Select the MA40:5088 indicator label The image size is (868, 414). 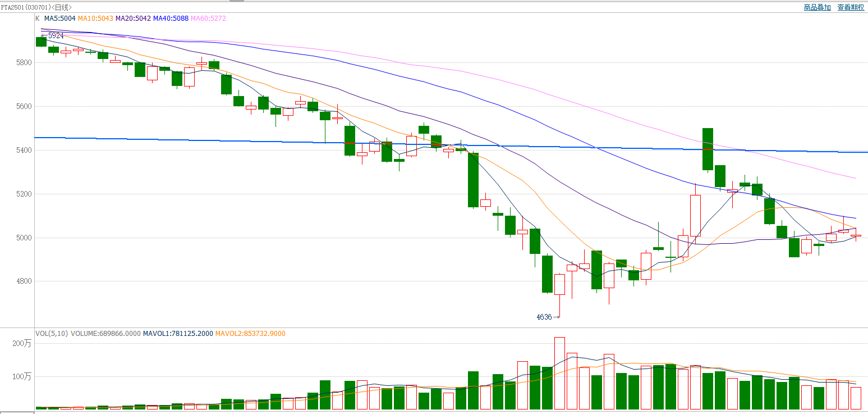coord(171,19)
